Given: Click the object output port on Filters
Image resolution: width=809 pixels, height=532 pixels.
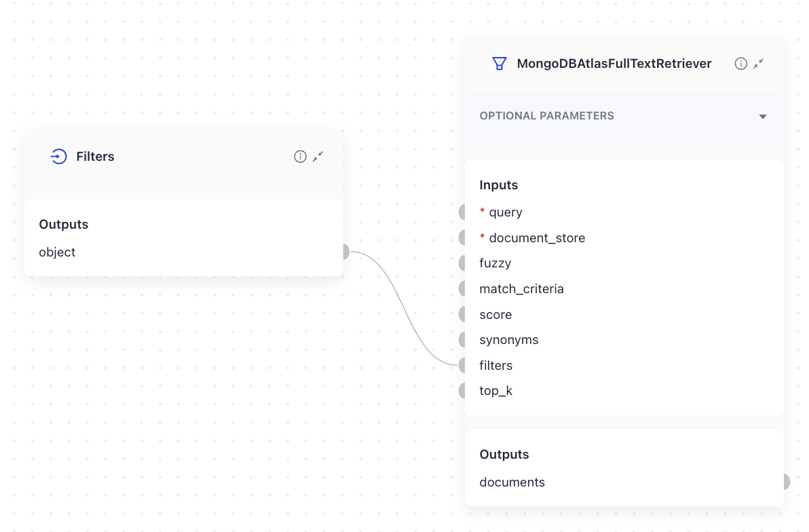Looking at the screenshot, I should [x=346, y=252].
